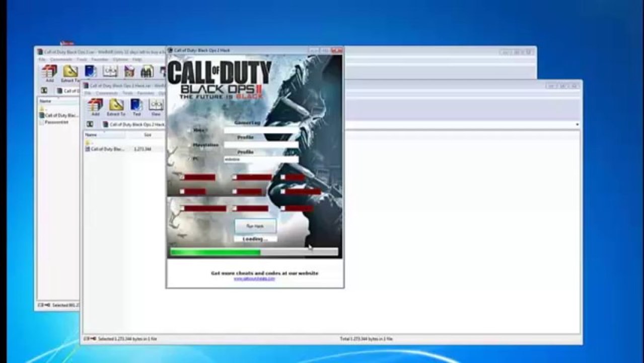Click the Run Hack button
Viewport: 644px width, 363px height.
pyautogui.click(x=255, y=226)
